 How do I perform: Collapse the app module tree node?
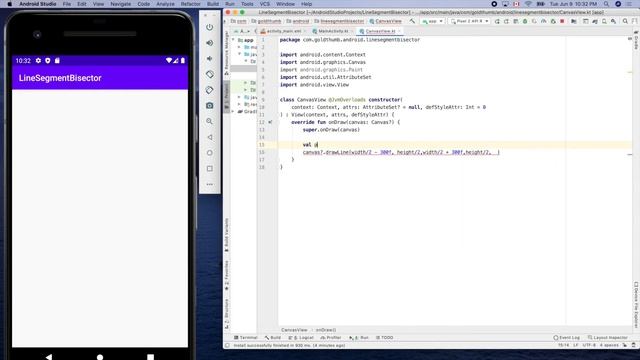(233, 40)
